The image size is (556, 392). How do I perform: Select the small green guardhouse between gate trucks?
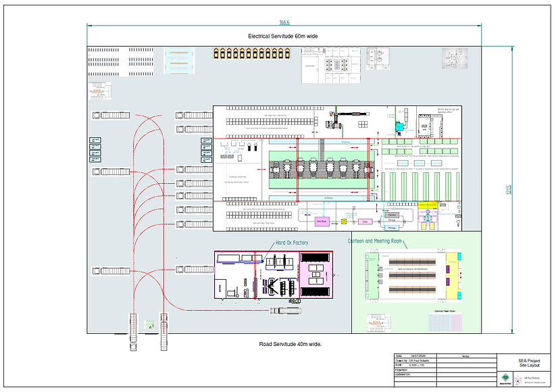pos(149,324)
